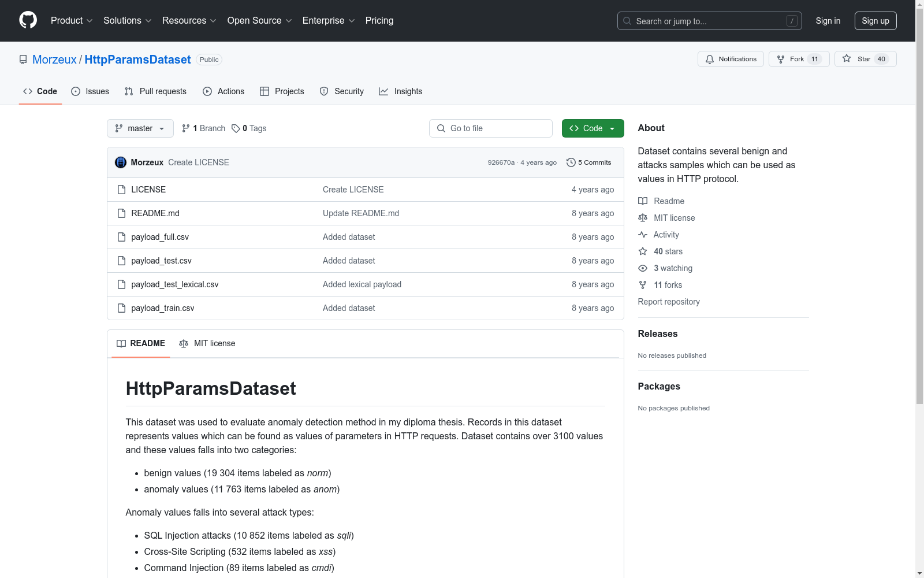Open the Insights tab
924x578 pixels.
[400, 91]
